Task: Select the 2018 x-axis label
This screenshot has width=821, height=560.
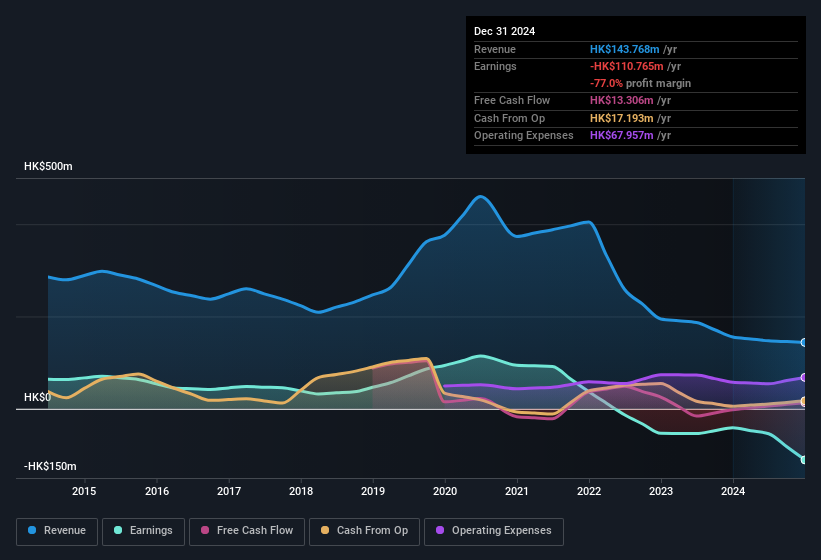Action: tap(301, 491)
